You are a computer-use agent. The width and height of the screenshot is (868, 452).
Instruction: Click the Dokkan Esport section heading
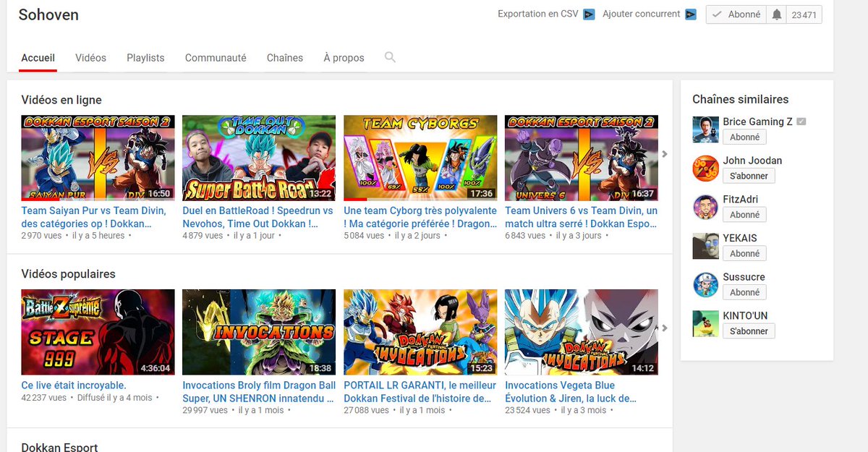[59, 448]
